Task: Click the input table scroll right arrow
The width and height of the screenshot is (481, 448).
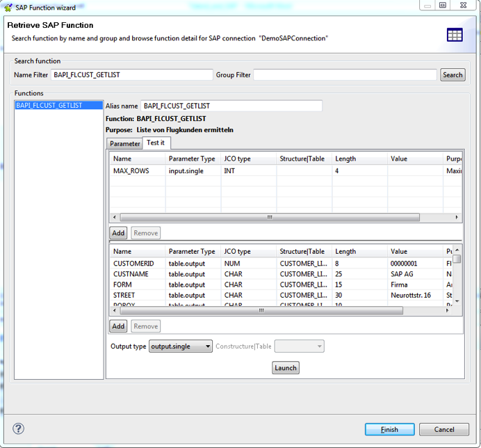Action: pos(457,218)
